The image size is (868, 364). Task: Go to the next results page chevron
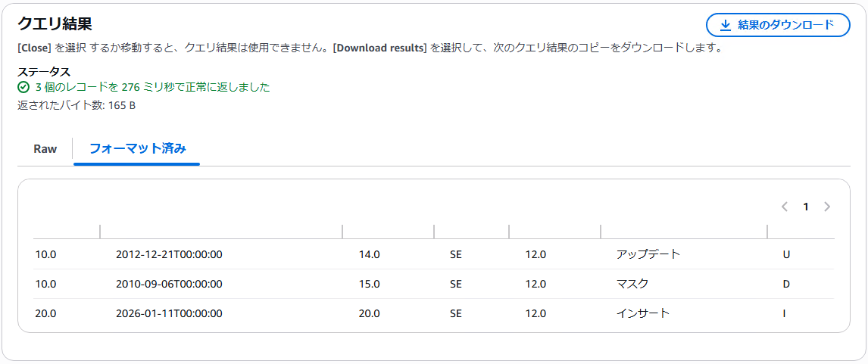[x=827, y=207]
